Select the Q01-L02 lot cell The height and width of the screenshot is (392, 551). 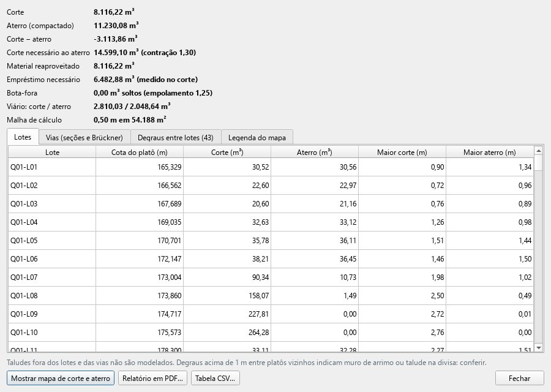pos(52,185)
